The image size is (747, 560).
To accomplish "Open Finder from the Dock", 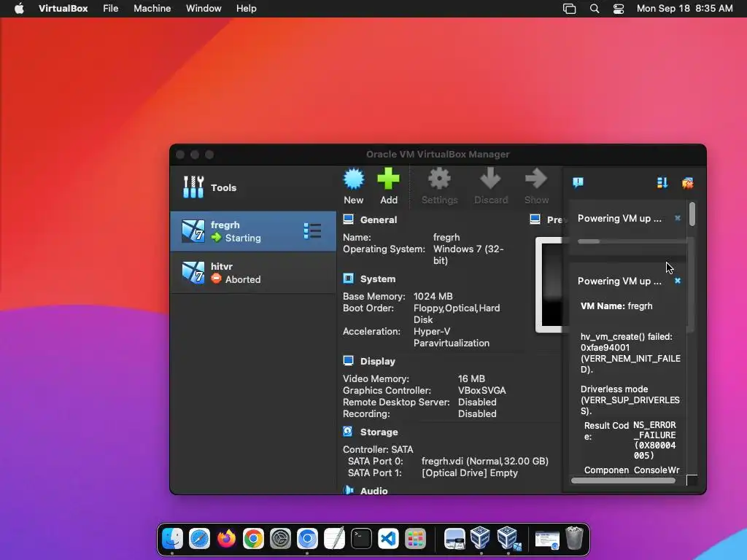I will pos(172,539).
